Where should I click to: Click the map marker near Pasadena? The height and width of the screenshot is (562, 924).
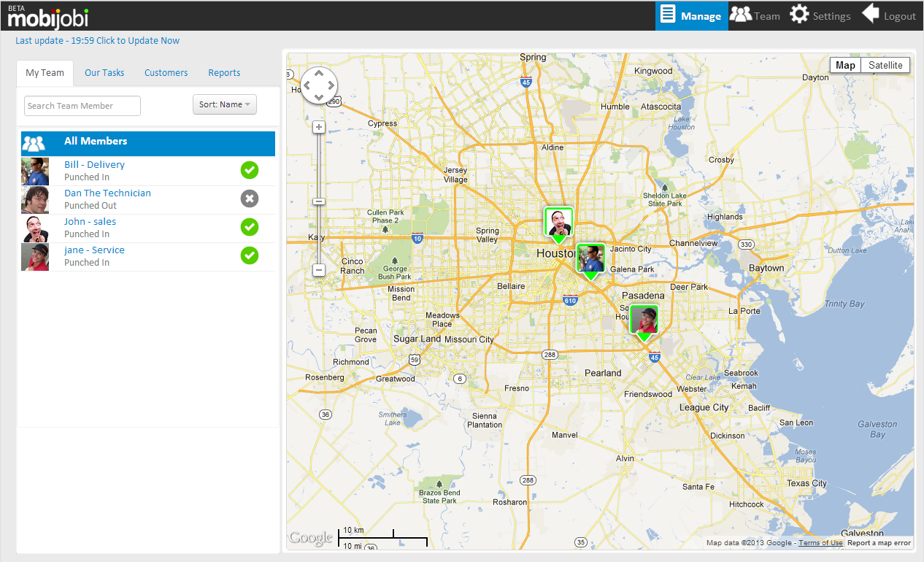coord(644,320)
